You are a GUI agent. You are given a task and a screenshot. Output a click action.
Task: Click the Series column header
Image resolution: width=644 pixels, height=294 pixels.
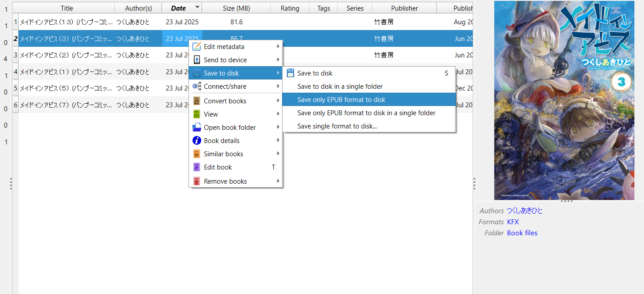355,8
